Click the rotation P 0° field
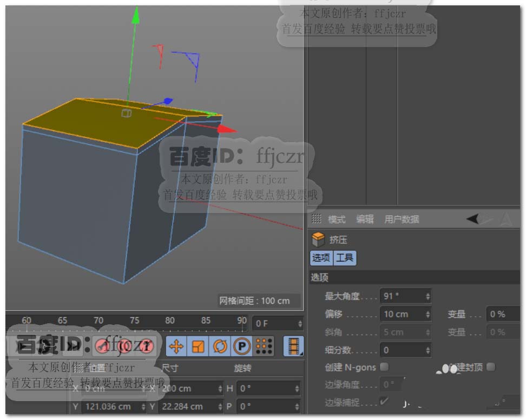Screen dimensions: 526x420 point(268,406)
